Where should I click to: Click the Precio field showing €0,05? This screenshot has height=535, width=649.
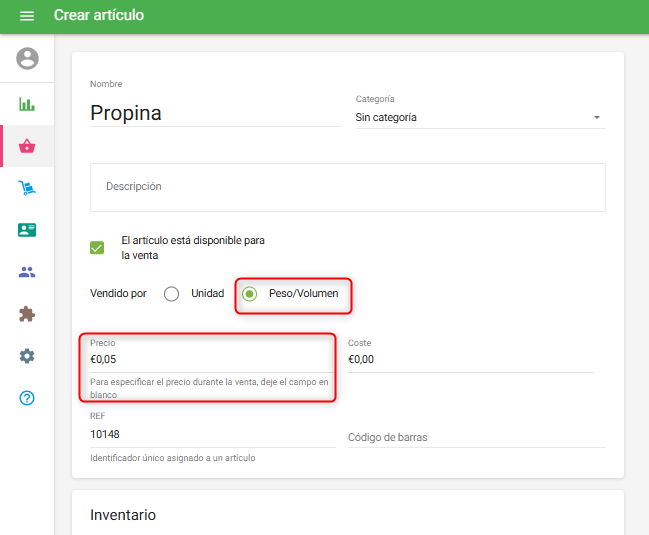point(210,359)
